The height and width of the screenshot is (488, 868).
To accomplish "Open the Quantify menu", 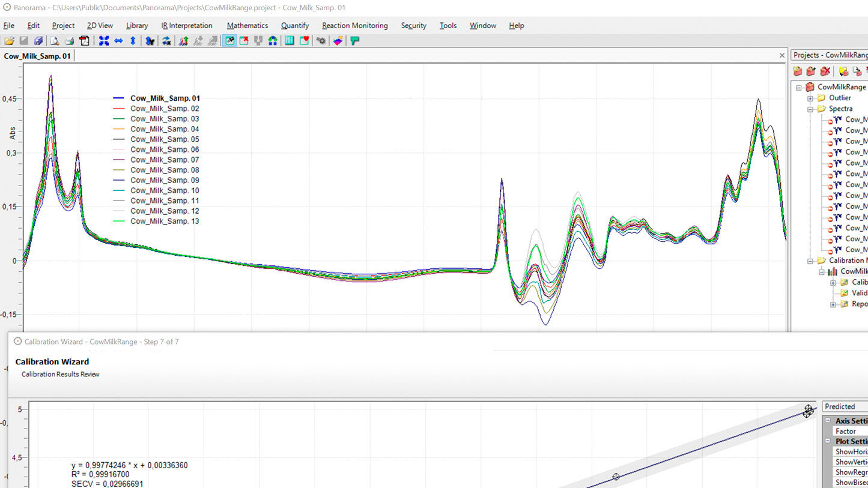I will (294, 26).
